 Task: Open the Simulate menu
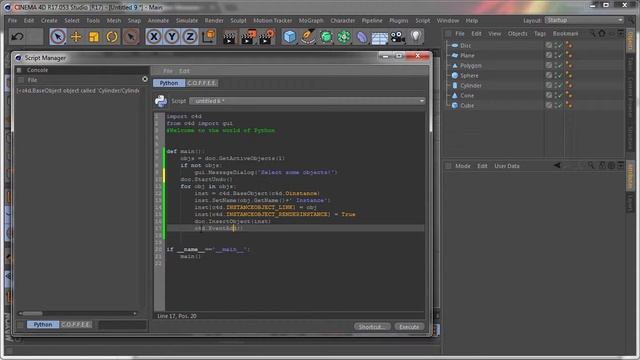click(187, 20)
